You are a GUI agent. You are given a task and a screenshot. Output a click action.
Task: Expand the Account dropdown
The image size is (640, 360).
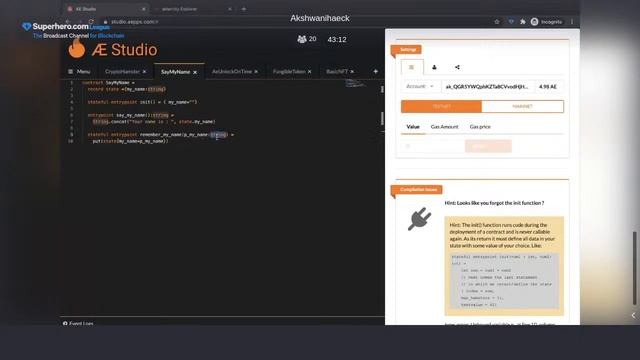point(420,87)
